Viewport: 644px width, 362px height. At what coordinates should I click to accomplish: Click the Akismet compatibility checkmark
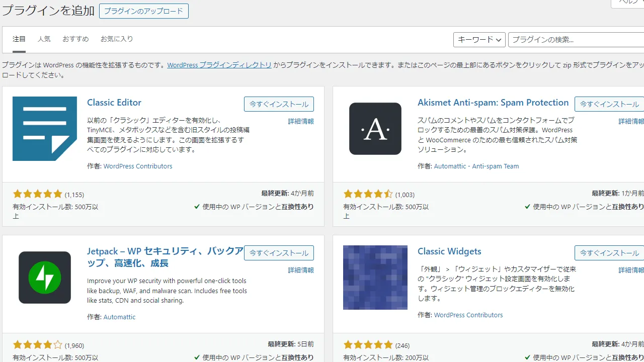527,207
